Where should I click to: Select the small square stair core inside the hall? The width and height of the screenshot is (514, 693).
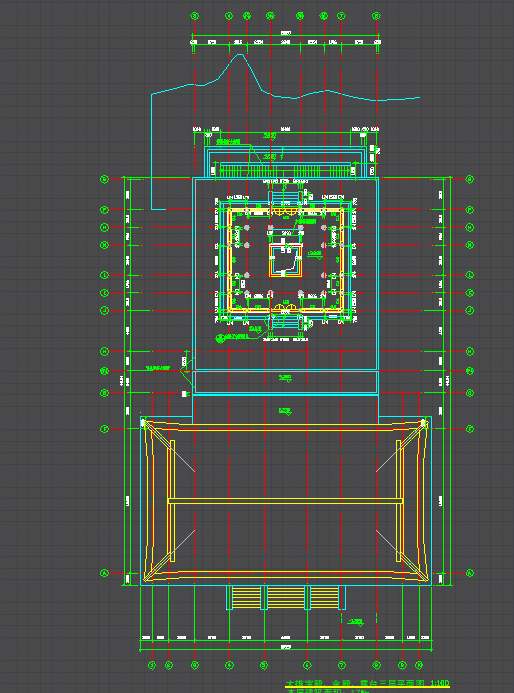pyautogui.click(x=286, y=260)
